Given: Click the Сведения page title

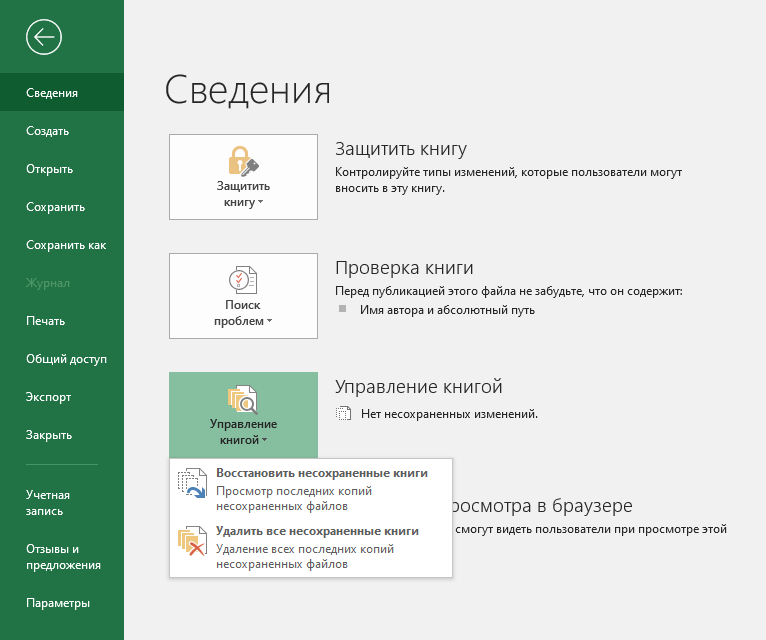Looking at the screenshot, I should (x=248, y=90).
